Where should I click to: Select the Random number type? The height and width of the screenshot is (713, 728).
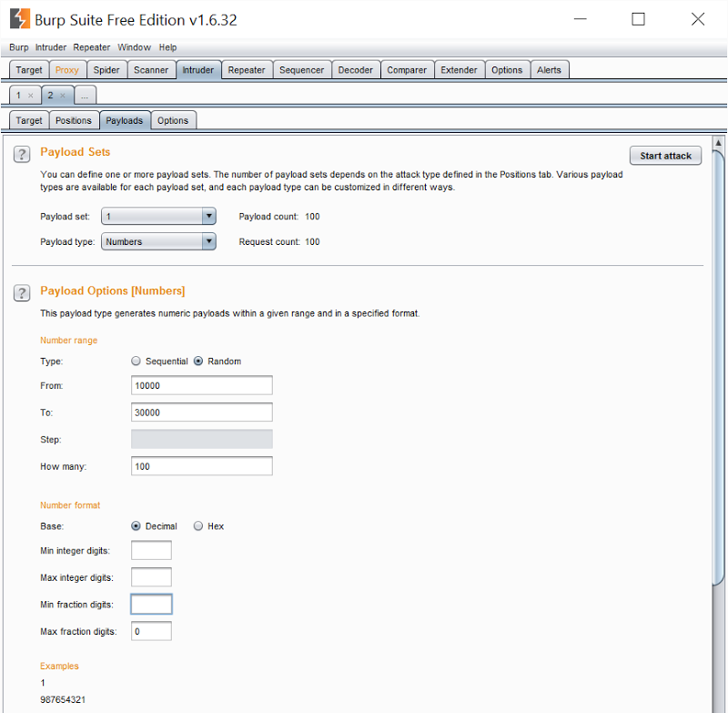tap(197, 361)
